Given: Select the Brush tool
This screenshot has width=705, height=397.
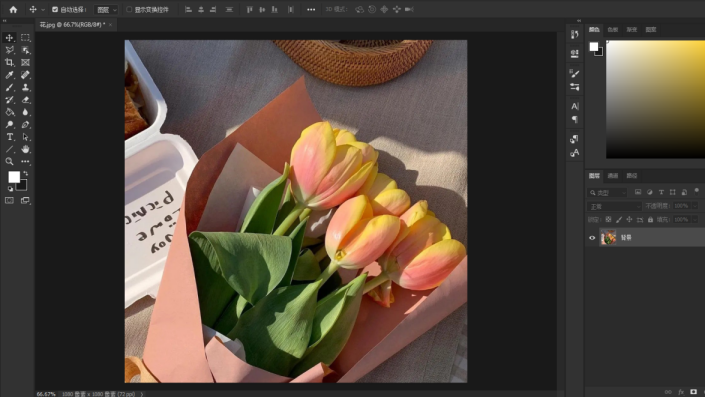Looking at the screenshot, I should [9, 87].
